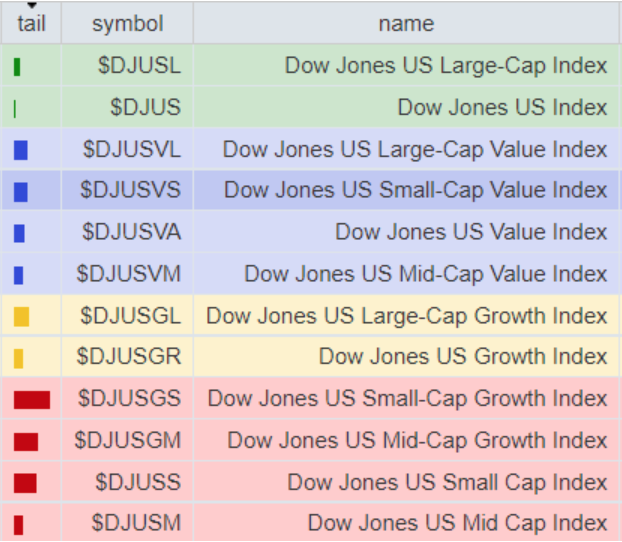Click the sort arrow above tail column
The height and width of the screenshot is (542, 622).
click(32, 5)
